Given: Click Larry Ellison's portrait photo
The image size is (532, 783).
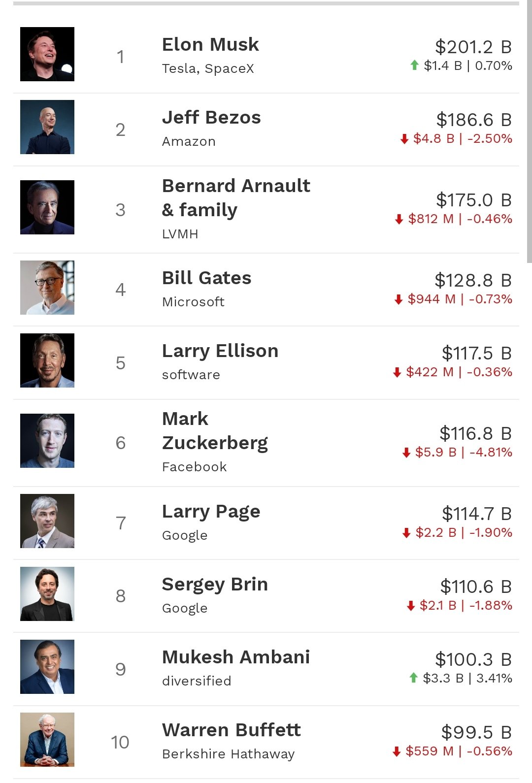Looking at the screenshot, I should 47,360.
